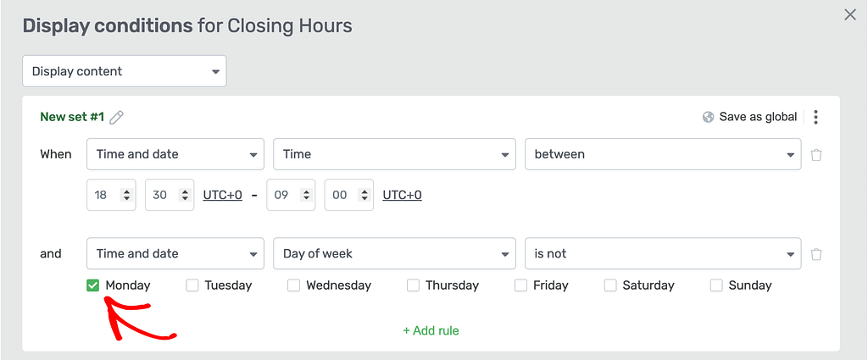This screenshot has width=868, height=360.
Task: Rename set using pencil icon beside New set #1
Action: (116, 117)
